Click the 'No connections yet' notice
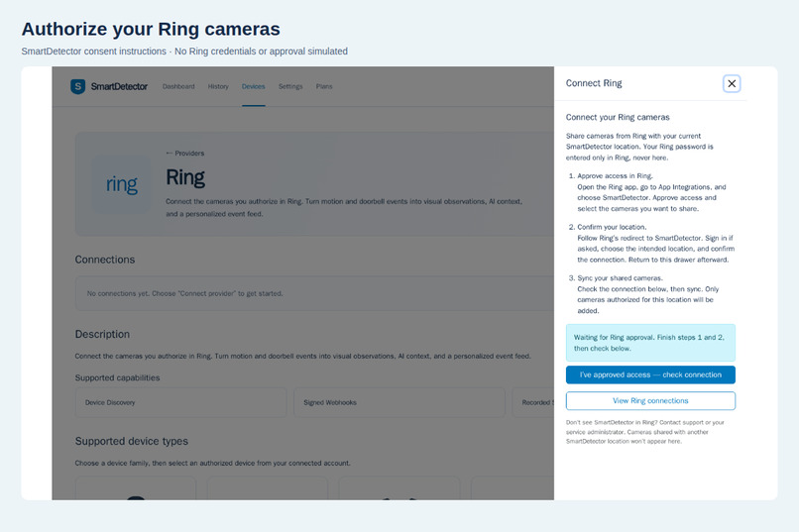This screenshot has width=799, height=532. click(x=314, y=294)
